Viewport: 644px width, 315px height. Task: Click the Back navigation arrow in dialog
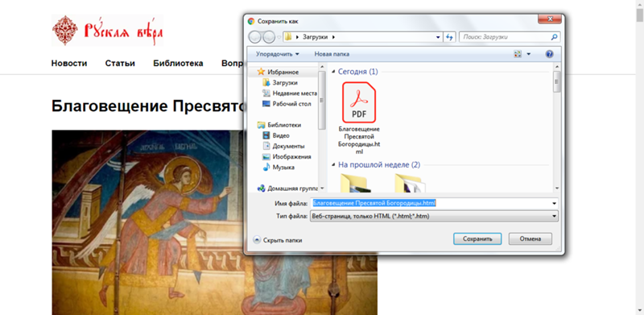point(255,37)
